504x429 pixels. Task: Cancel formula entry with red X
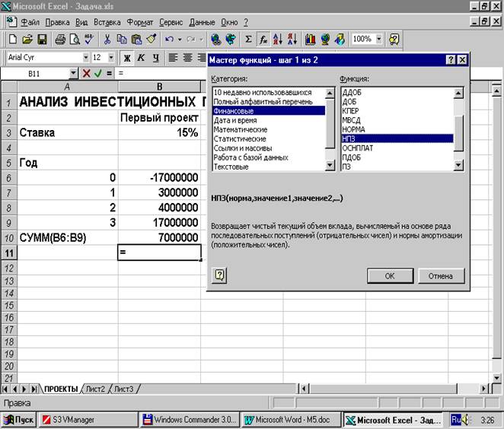point(86,73)
